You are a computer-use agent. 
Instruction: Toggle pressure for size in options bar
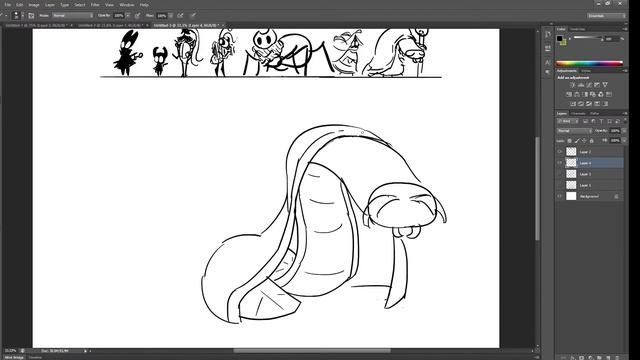[193, 16]
